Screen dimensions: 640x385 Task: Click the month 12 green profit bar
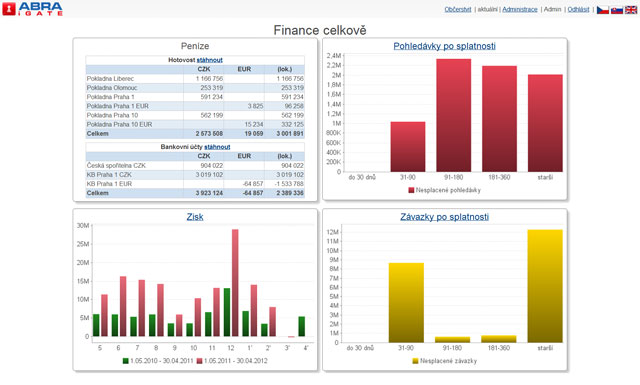pos(227,312)
